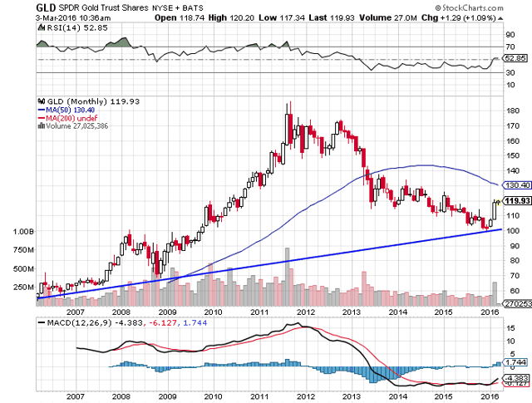The width and height of the screenshot is (532, 403).
Task: Click the Volume 27,025,386 legend text
Action: pos(77,126)
